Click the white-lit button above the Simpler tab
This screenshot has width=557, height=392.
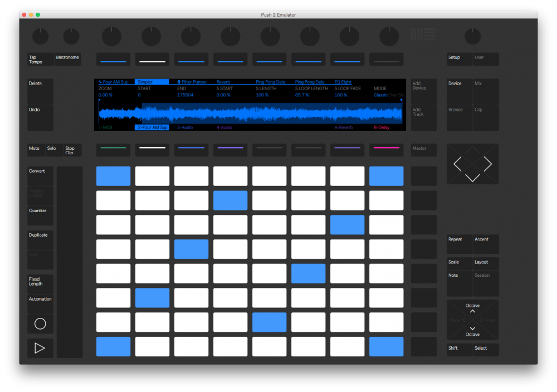coord(153,59)
